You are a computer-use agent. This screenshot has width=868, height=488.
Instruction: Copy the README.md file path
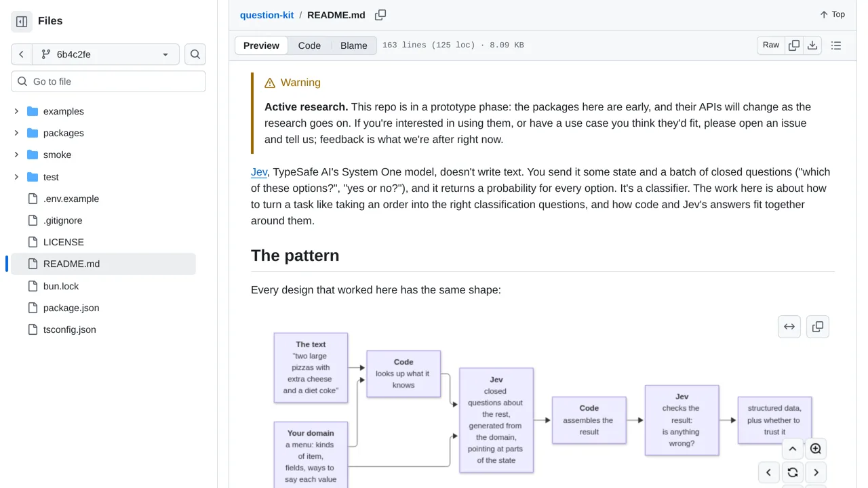pyautogui.click(x=380, y=15)
